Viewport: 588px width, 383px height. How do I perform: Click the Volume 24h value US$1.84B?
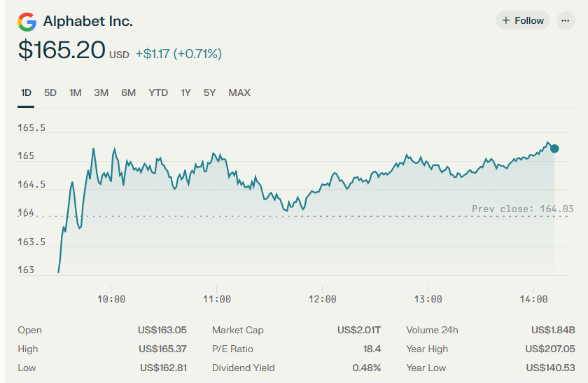pos(553,330)
